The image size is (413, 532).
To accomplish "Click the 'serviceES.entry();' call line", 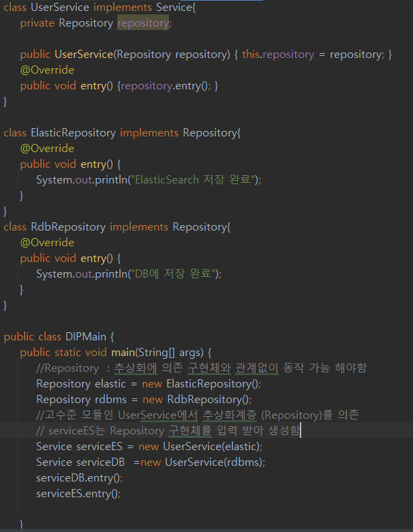I will pos(78,493).
